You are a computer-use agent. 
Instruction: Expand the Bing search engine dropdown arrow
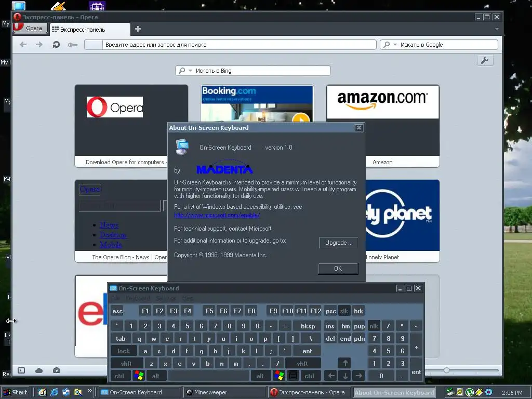190,71
